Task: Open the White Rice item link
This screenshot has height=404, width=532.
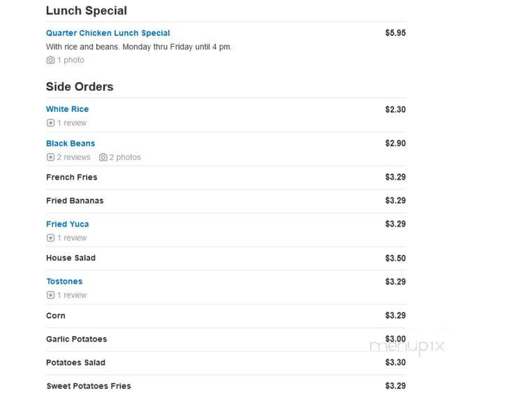Action: 67,109
